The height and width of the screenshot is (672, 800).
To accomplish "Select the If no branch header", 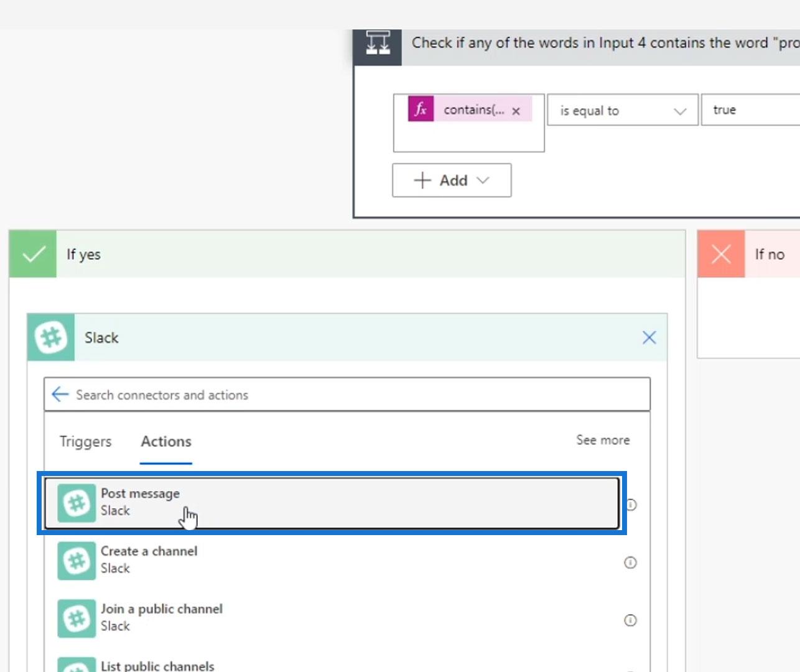I will pyautogui.click(x=748, y=254).
